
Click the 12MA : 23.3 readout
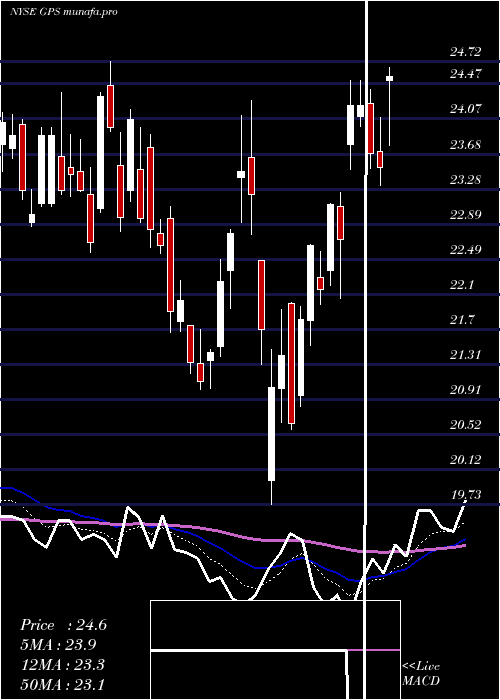click(x=63, y=665)
